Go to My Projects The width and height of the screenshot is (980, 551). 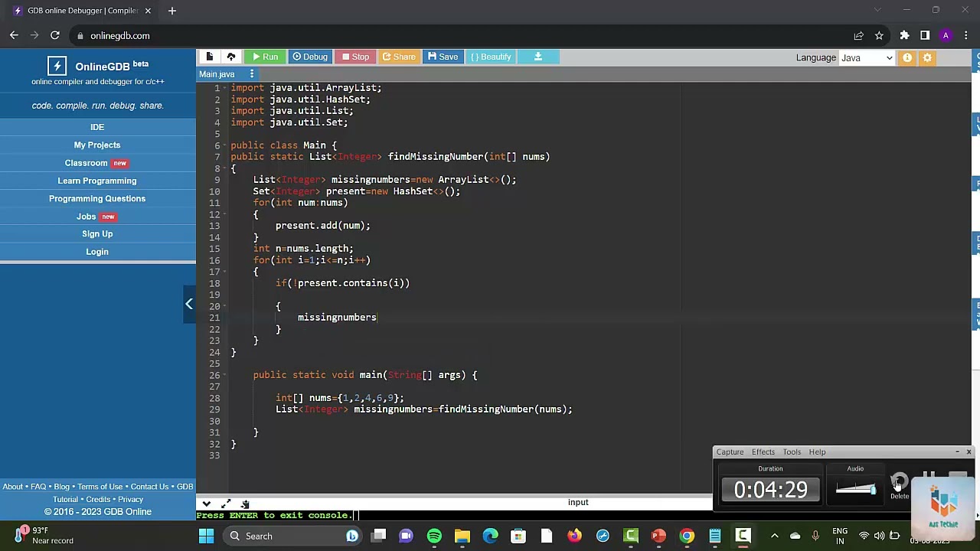(97, 145)
